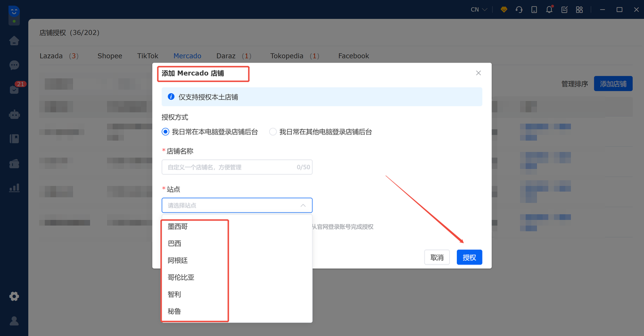The width and height of the screenshot is (644, 336).
Task: Choose 哥伦比亚 from the site list
Action: tap(237, 278)
